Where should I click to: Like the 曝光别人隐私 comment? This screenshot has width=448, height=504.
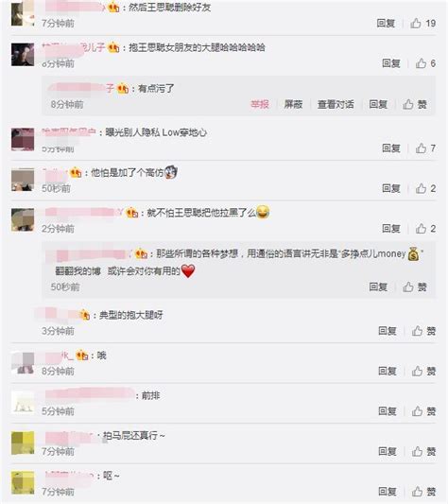(425, 148)
